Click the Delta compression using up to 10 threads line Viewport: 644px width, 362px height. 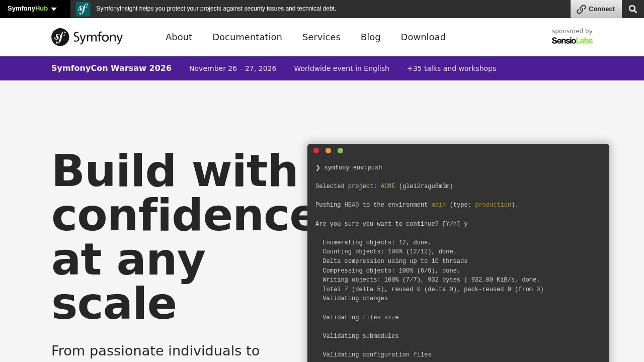coord(395,261)
